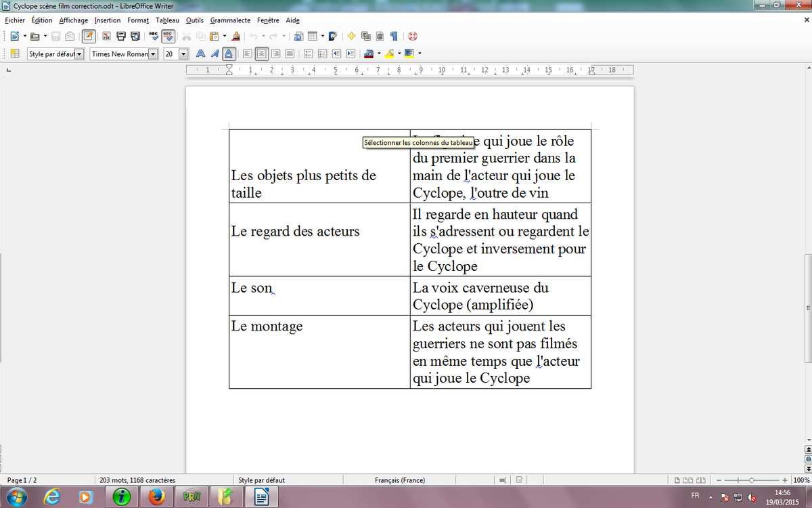Create a new document with the New icon

click(14, 36)
